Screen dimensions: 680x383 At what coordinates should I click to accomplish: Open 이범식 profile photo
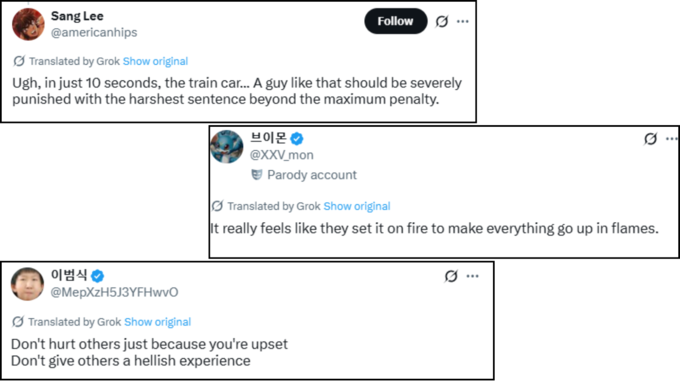27,284
